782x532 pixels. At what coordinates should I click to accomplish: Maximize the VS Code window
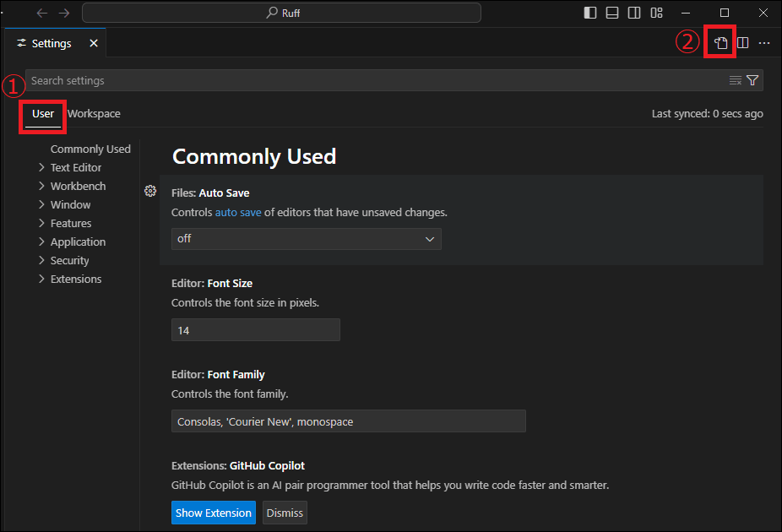725,13
